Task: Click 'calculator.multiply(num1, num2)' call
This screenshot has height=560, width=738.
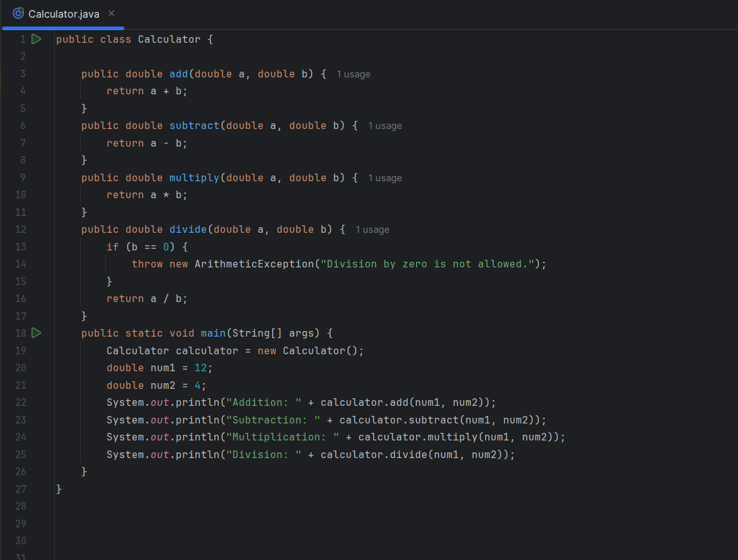Action: (x=459, y=437)
